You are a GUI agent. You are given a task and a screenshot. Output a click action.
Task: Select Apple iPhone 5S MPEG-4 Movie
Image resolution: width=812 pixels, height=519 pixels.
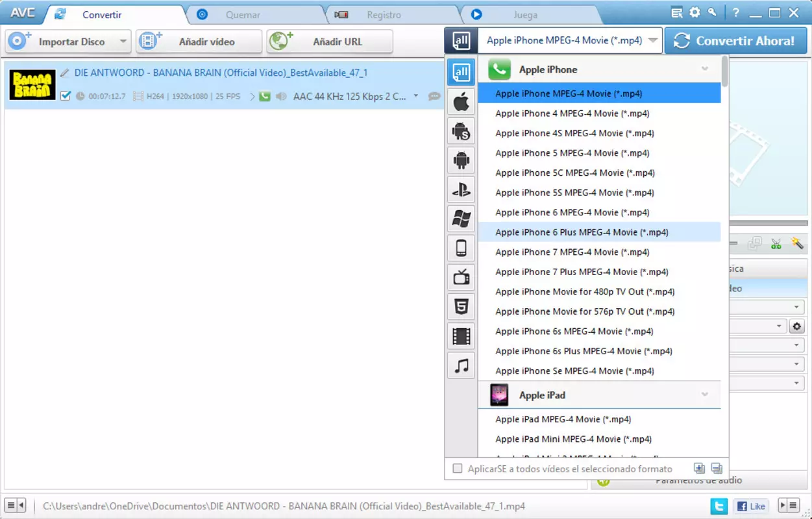(x=599, y=193)
